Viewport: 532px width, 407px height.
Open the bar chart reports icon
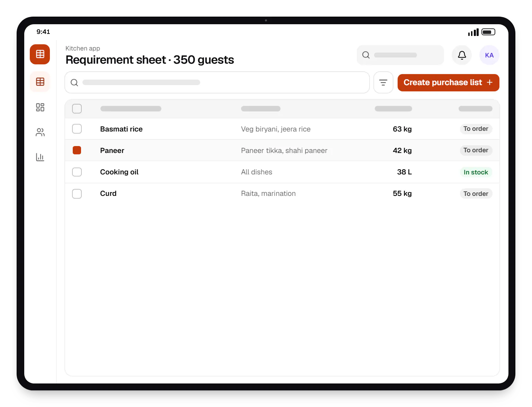[x=40, y=157]
